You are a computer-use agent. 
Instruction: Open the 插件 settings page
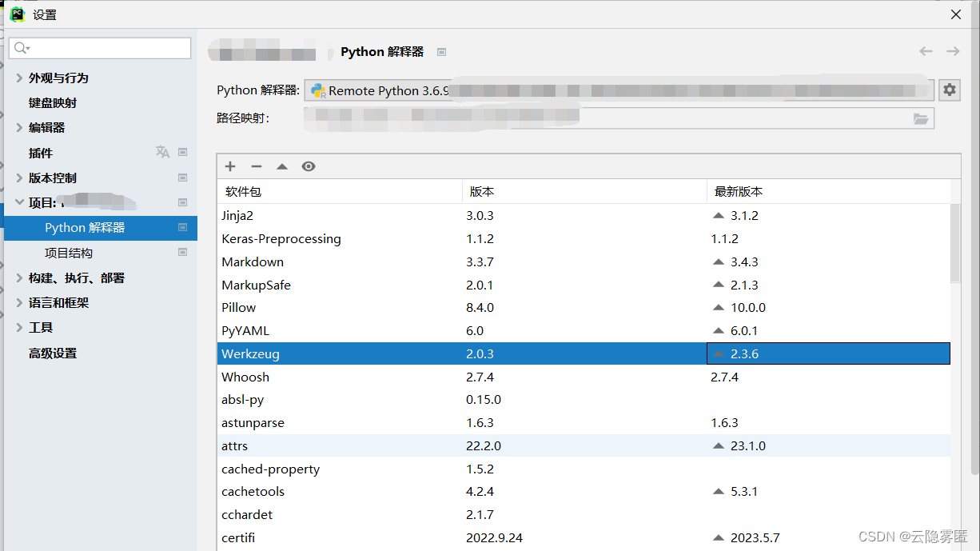pos(41,153)
